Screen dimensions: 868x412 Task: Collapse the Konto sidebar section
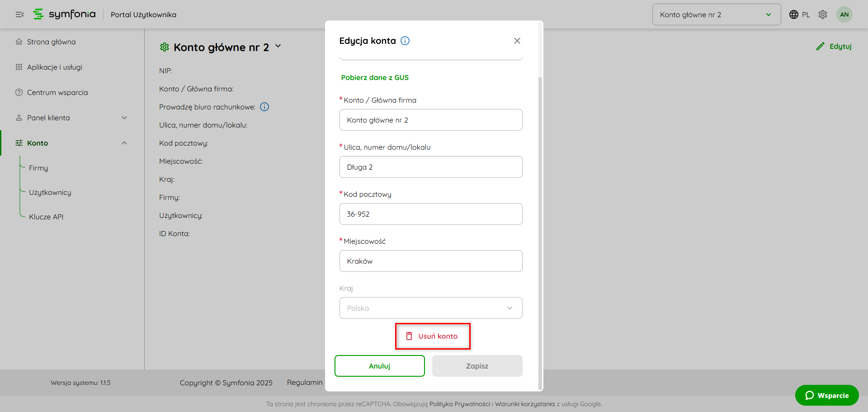[124, 143]
